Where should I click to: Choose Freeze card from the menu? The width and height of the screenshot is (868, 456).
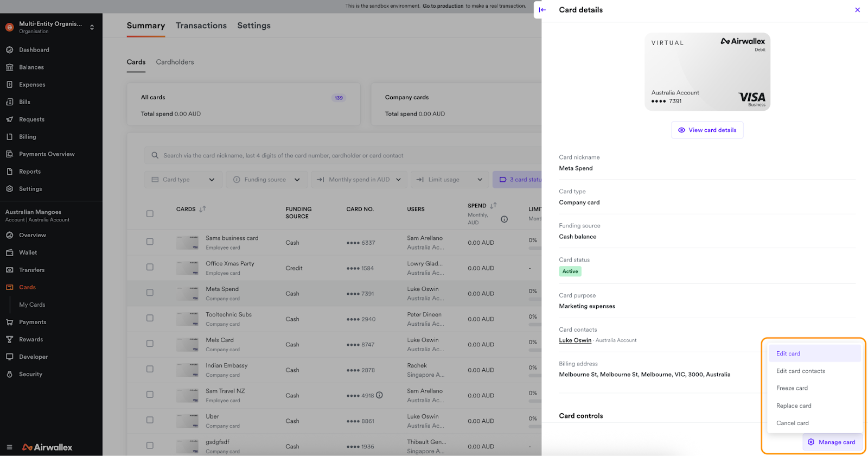pos(792,388)
